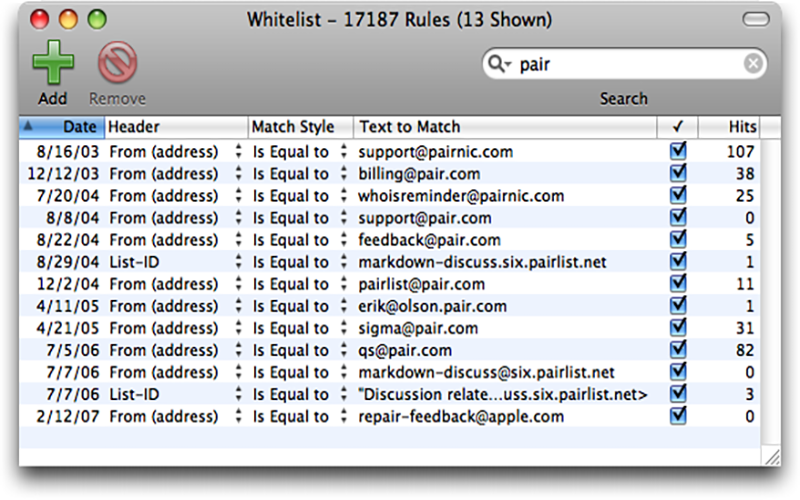This screenshot has width=800, height=500.
Task: Open Header popup for whoisreminder@pairnic.com row
Action: (238, 195)
